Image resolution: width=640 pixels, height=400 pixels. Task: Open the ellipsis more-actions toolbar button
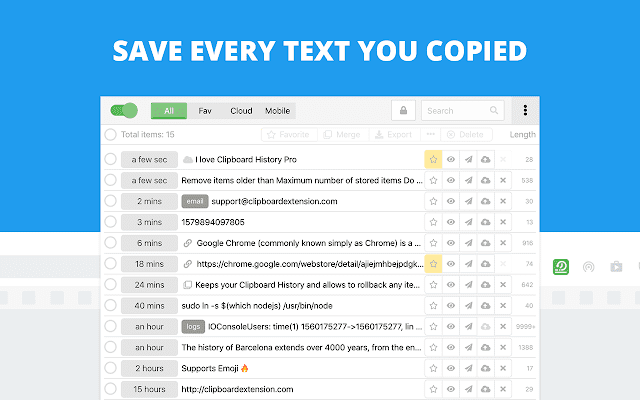coord(431,134)
